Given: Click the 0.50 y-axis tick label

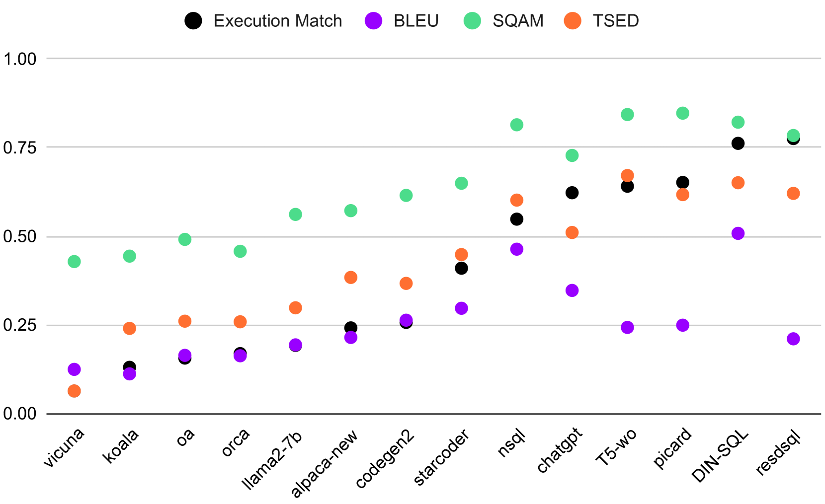Looking at the screenshot, I should (20, 237).
